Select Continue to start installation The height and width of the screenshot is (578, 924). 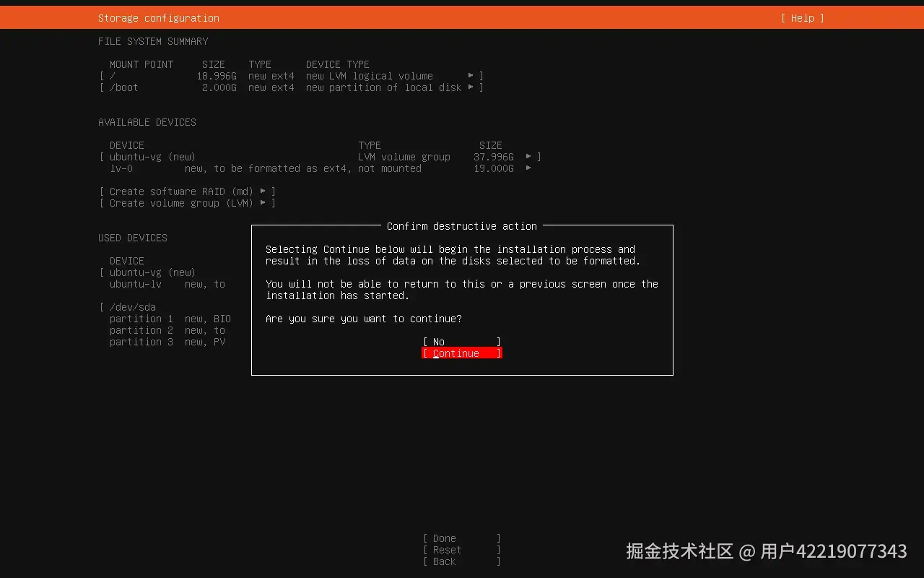(461, 353)
